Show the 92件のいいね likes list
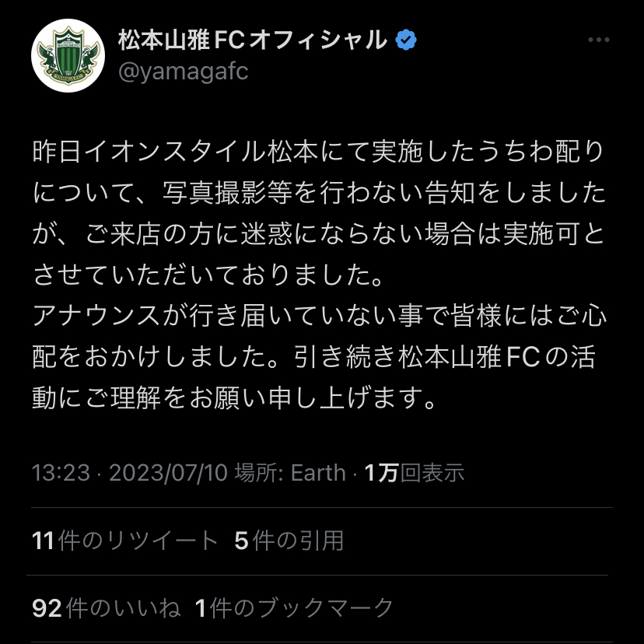Image resolution: width=644 pixels, height=644 pixels. [107, 608]
